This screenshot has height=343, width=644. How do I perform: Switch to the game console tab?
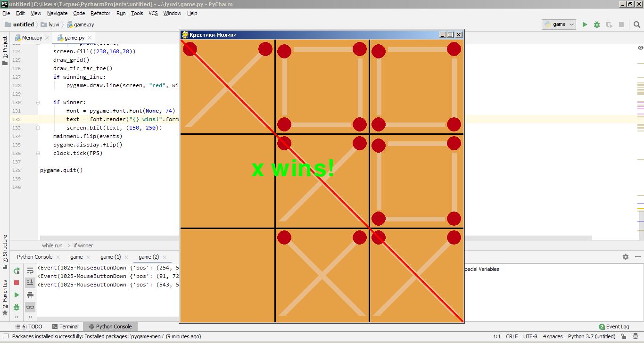(76, 257)
